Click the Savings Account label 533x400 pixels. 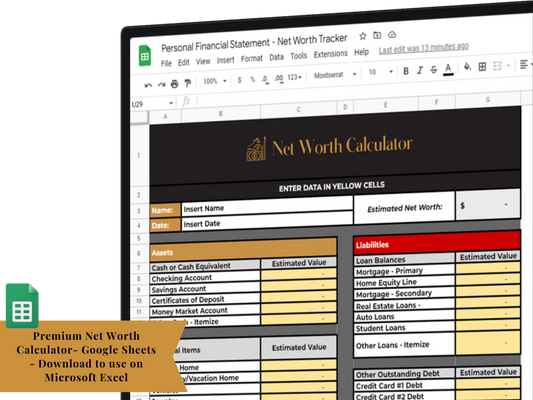point(179,289)
